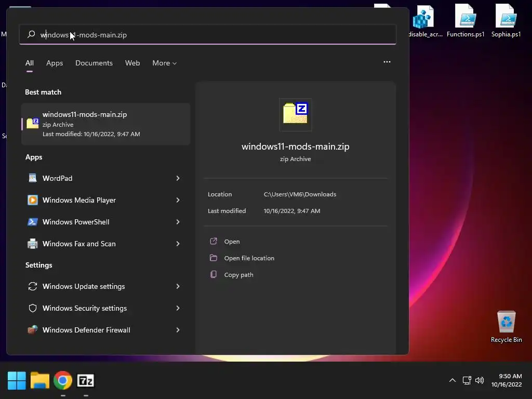
Task: Select the Recycle Bin desktop icon
Action: [506, 327]
